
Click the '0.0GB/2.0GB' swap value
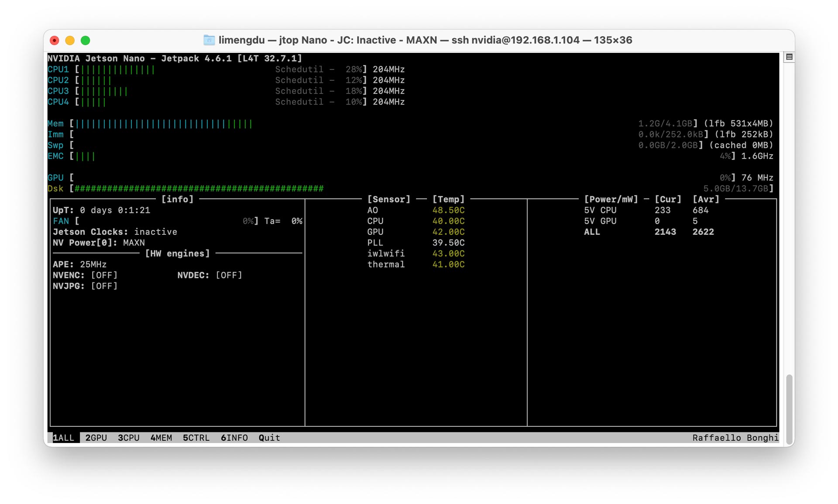click(668, 145)
